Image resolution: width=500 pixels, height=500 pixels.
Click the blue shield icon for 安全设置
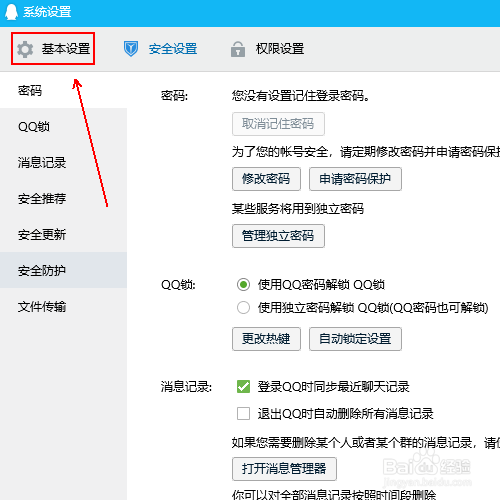[131, 49]
